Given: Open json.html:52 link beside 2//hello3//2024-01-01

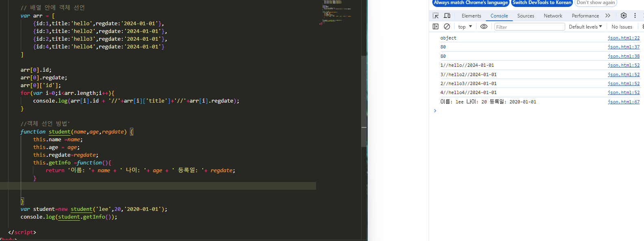Looking at the screenshot, I should (x=623, y=83).
